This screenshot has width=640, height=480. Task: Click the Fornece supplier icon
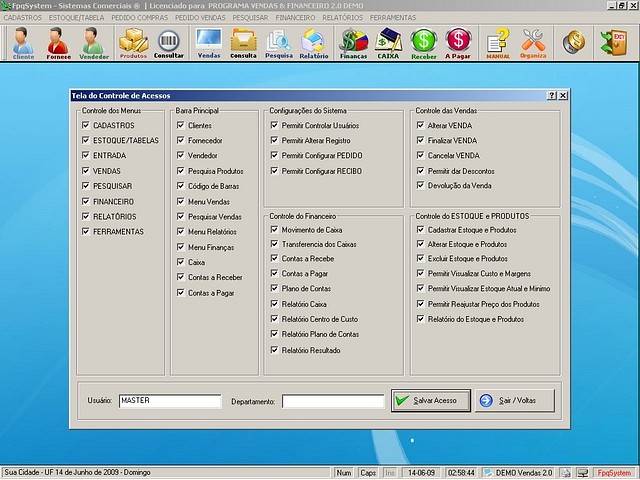pyautogui.click(x=58, y=43)
